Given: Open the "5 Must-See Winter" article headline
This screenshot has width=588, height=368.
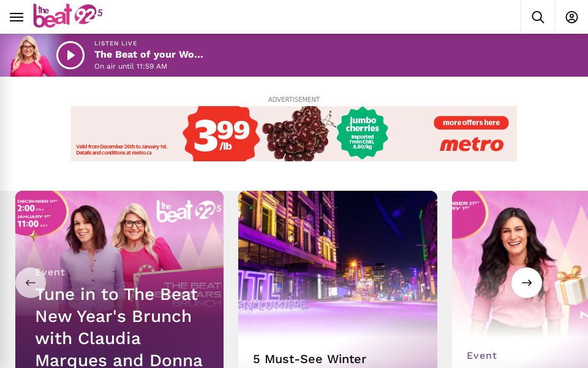Looking at the screenshot, I should click(309, 359).
